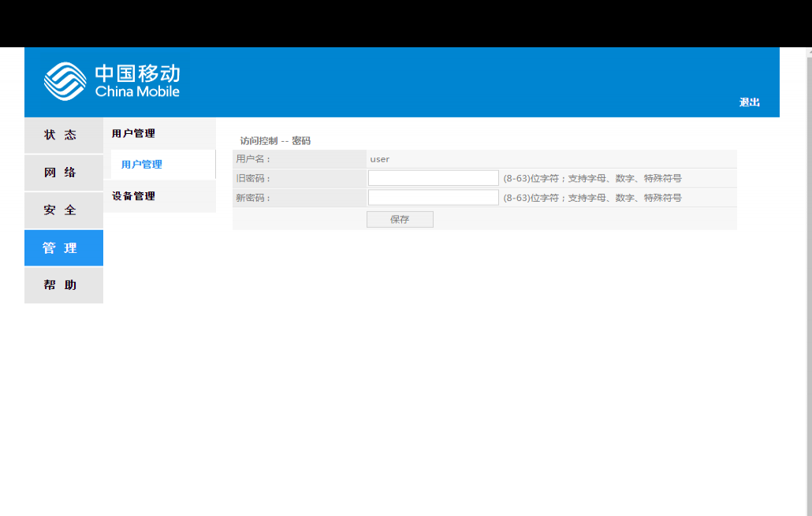Click the hint text beside old password
The width and height of the screenshot is (812, 516).
592,178
